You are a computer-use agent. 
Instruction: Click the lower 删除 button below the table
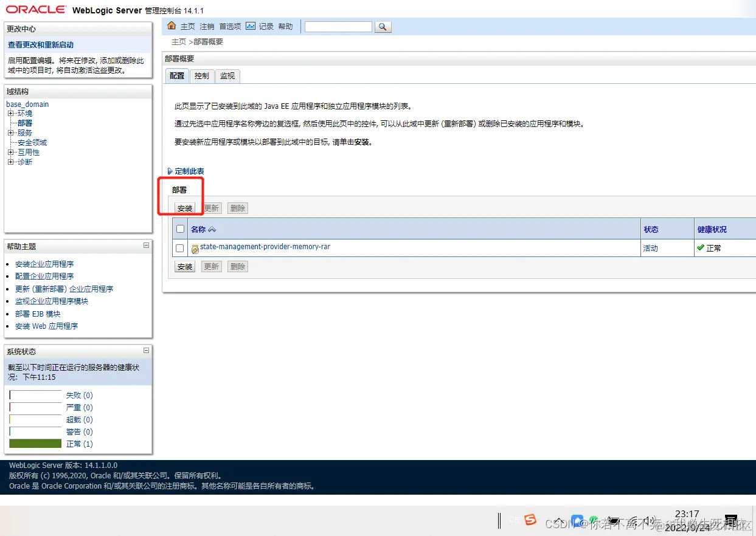tap(238, 267)
